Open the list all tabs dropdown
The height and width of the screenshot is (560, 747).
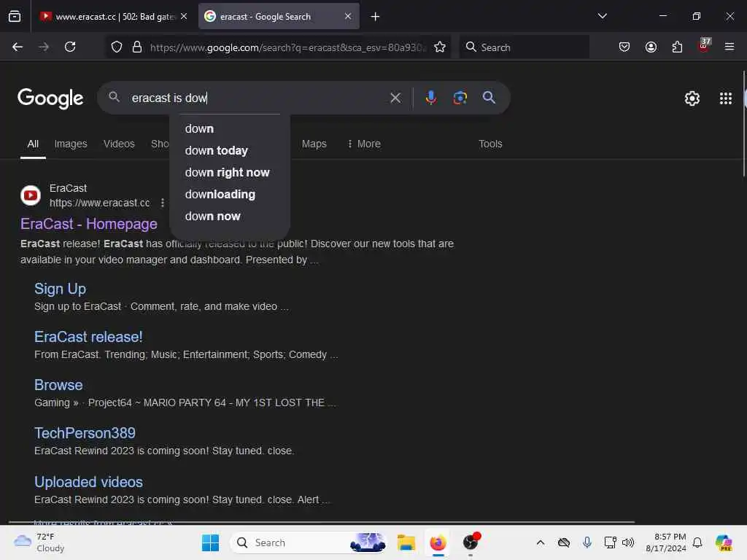tap(602, 16)
